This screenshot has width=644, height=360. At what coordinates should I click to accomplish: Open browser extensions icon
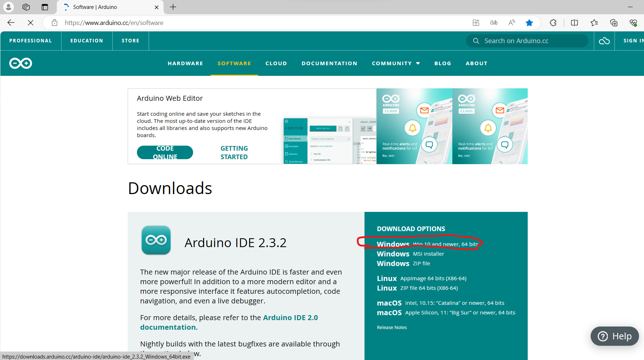tap(553, 23)
